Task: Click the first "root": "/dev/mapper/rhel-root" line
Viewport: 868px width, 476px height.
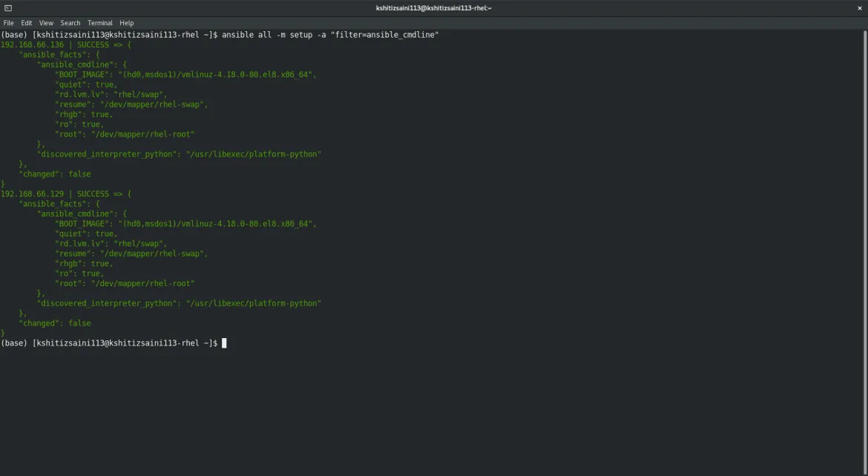Action: [x=125, y=134]
